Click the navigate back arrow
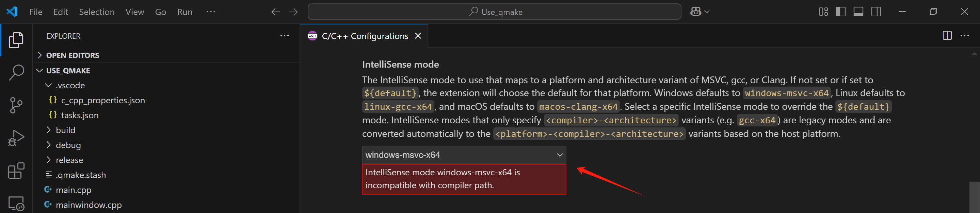Viewport: 980px width, 213px height. tap(275, 12)
